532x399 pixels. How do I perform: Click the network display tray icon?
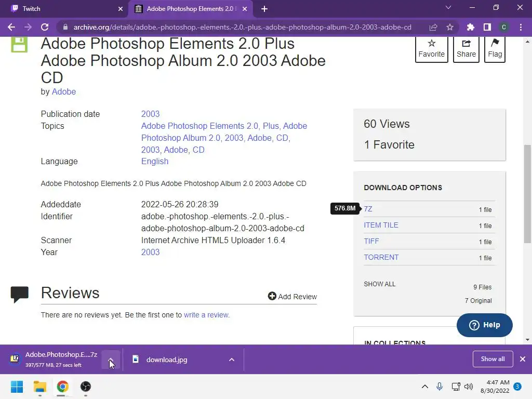[456, 387]
